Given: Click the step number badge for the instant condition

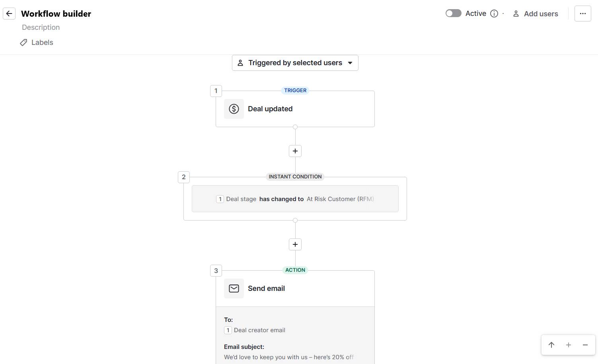Looking at the screenshot, I should tap(183, 177).
